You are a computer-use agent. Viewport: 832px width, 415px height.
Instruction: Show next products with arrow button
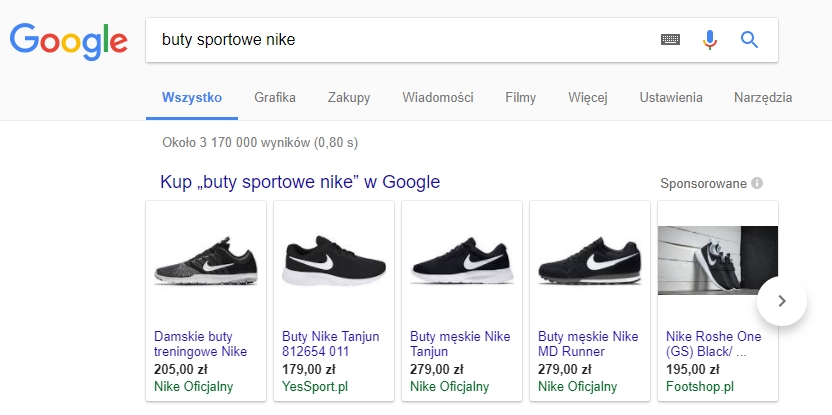click(782, 300)
